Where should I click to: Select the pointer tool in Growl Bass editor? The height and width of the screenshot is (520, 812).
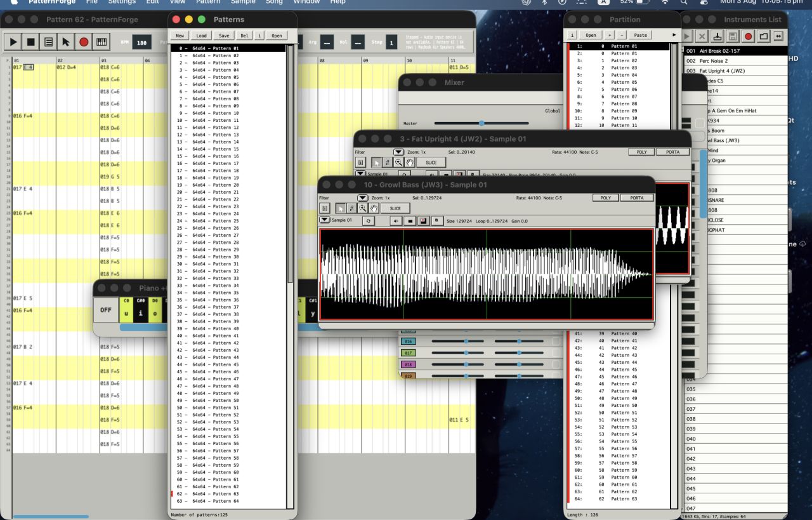click(341, 208)
